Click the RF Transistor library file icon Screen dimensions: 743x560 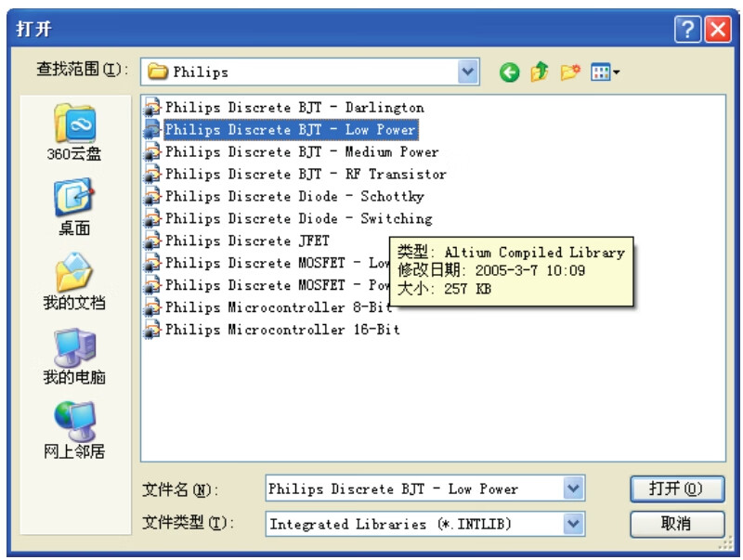(152, 175)
